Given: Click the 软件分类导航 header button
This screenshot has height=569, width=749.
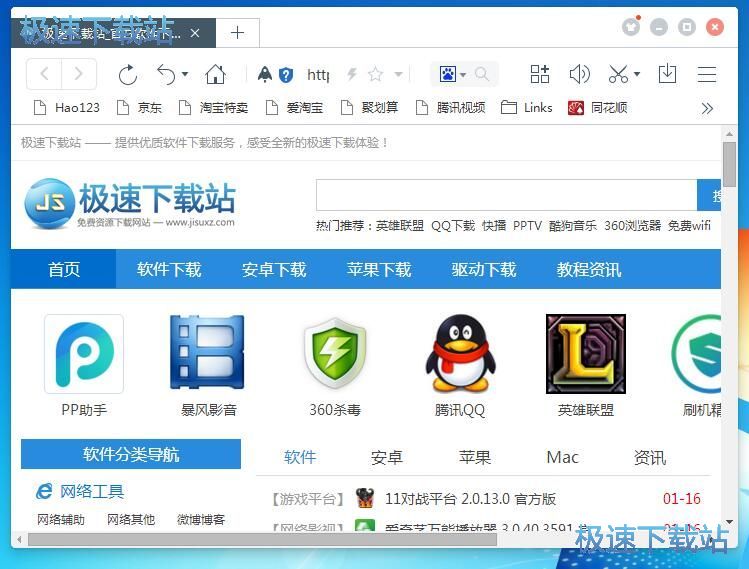Looking at the screenshot, I should [131, 454].
